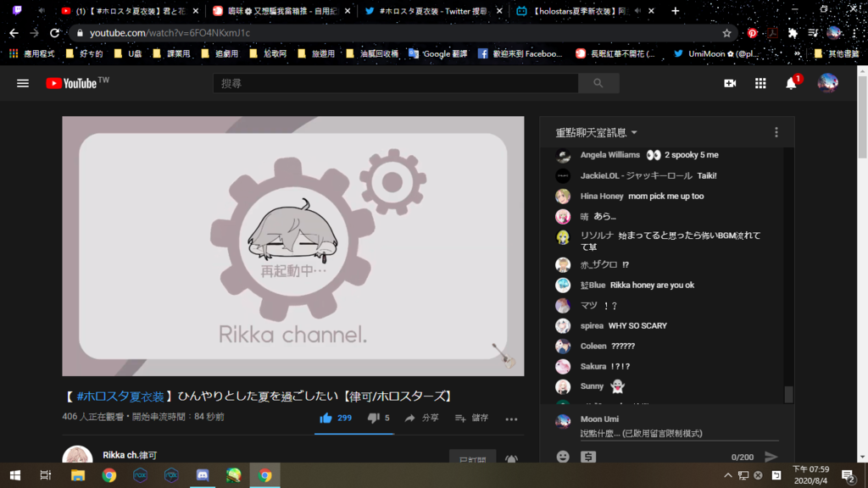Open the chat emoji picker

[x=563, y=457]
